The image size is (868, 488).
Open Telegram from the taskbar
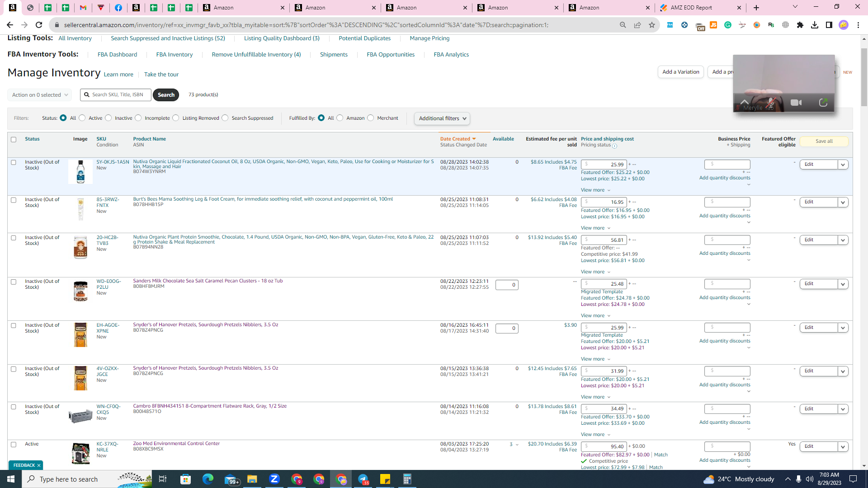[x=363, y=479]
